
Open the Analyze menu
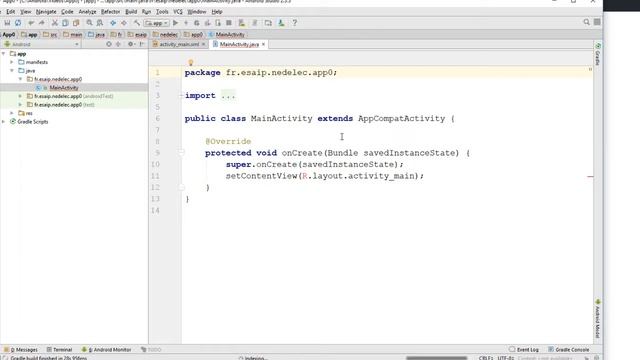pos(87,12)
